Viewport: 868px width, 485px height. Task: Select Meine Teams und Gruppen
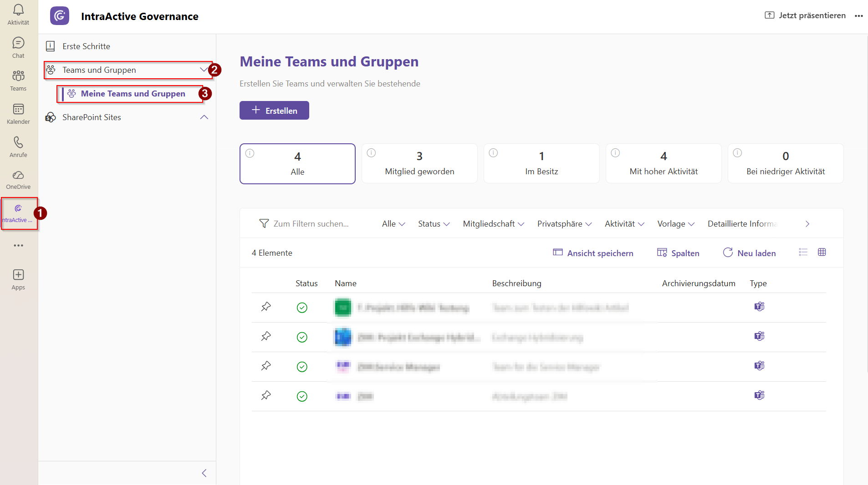(x=133, y=94)
